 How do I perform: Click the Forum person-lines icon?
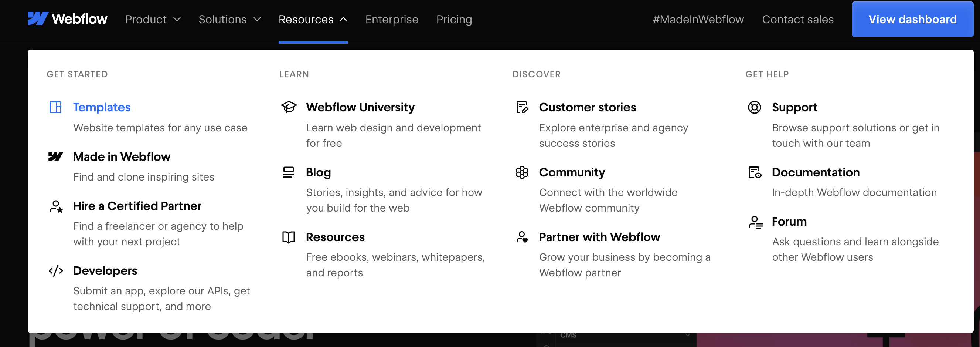coord(755,222)
